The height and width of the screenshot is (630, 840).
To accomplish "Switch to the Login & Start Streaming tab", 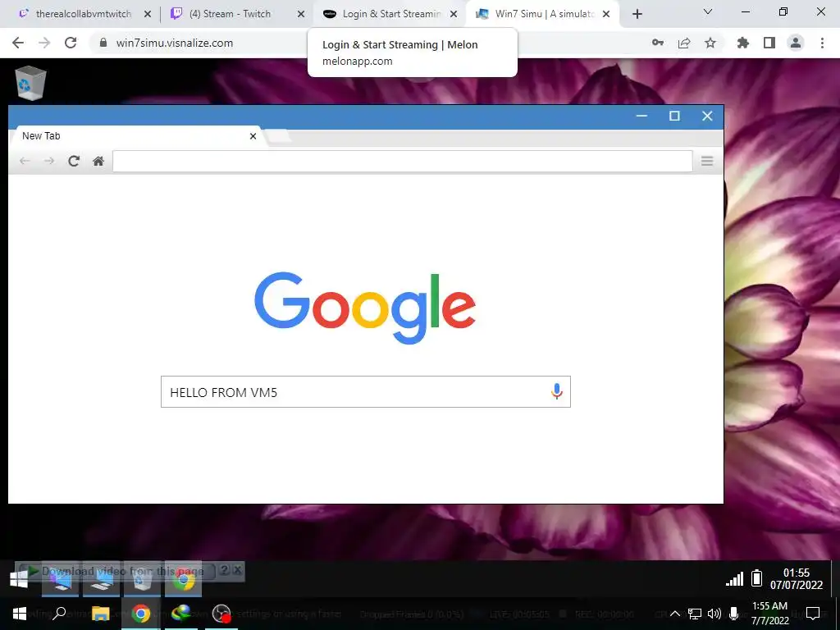I will (391, 14).
